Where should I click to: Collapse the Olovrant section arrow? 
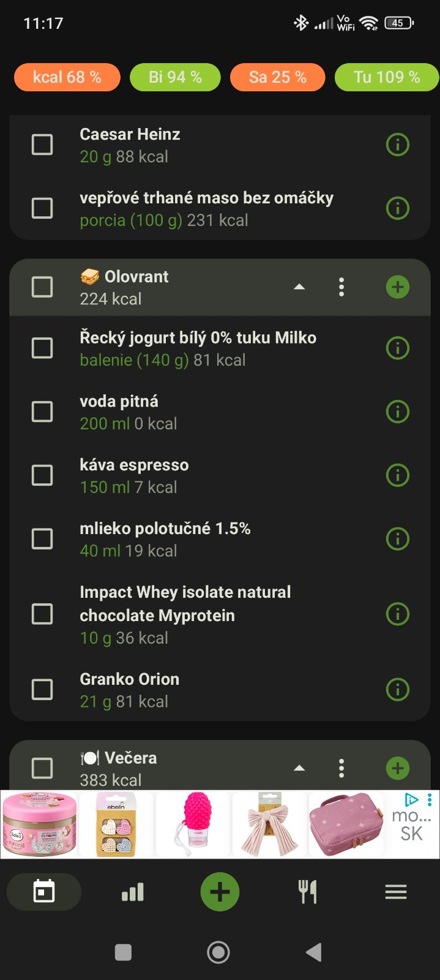pyautogui.click(x=299, y=287)
